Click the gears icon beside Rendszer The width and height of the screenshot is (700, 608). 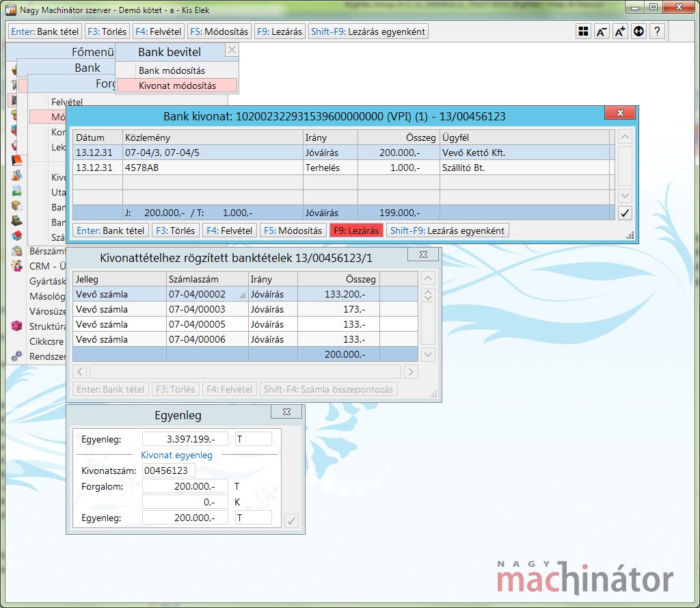(x=17, y=356)
